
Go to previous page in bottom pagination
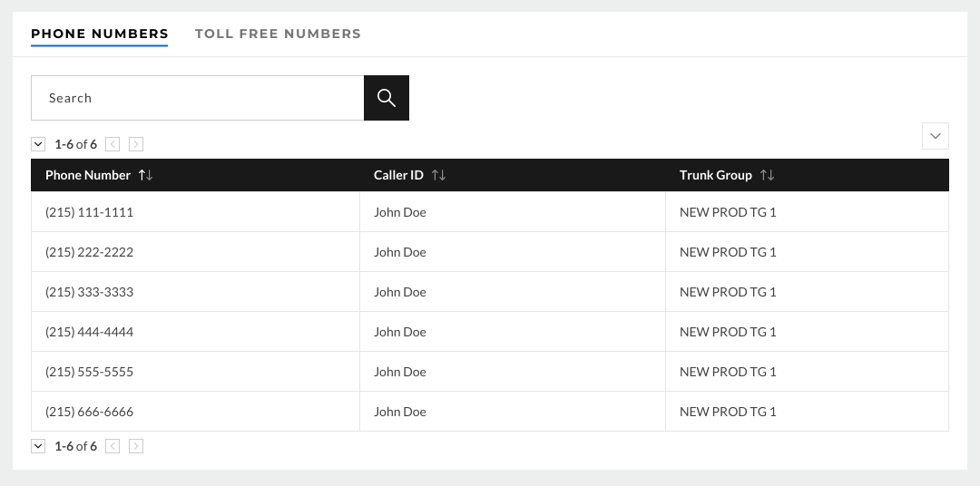click(113, 446)
